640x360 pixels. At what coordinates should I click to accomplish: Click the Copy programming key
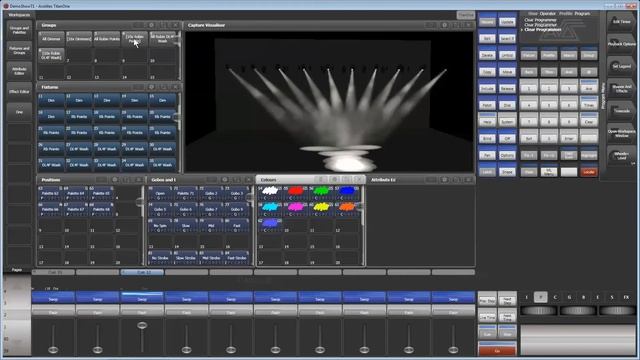pos(487,71)
